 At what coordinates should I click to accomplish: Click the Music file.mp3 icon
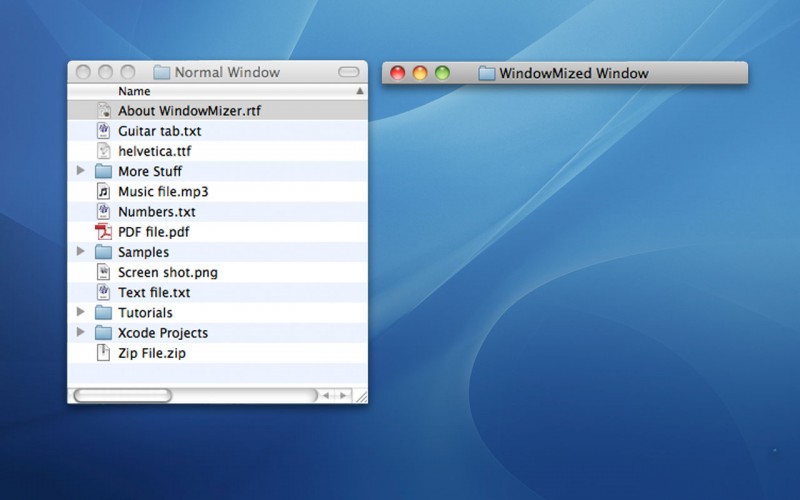pos(104,191)
